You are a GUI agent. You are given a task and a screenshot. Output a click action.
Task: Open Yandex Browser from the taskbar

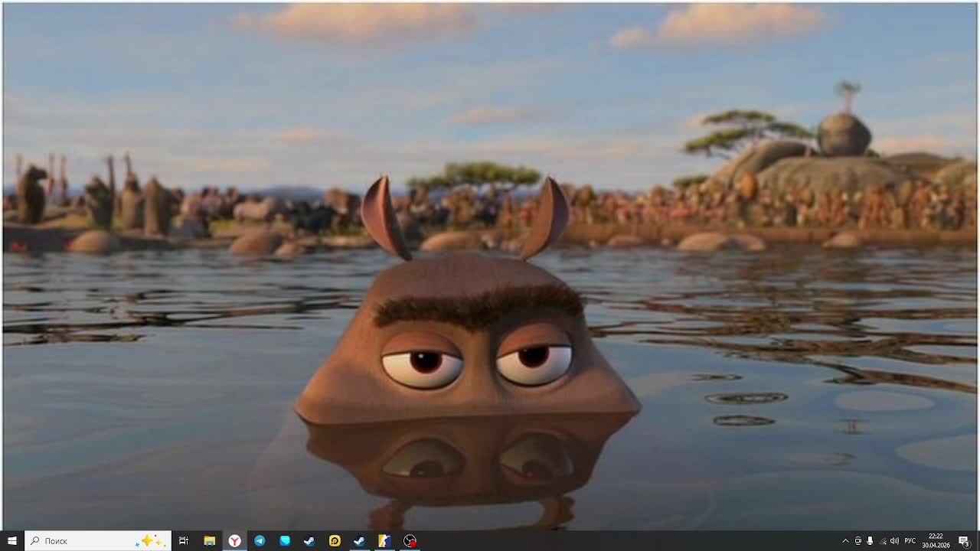coord(234,541)
